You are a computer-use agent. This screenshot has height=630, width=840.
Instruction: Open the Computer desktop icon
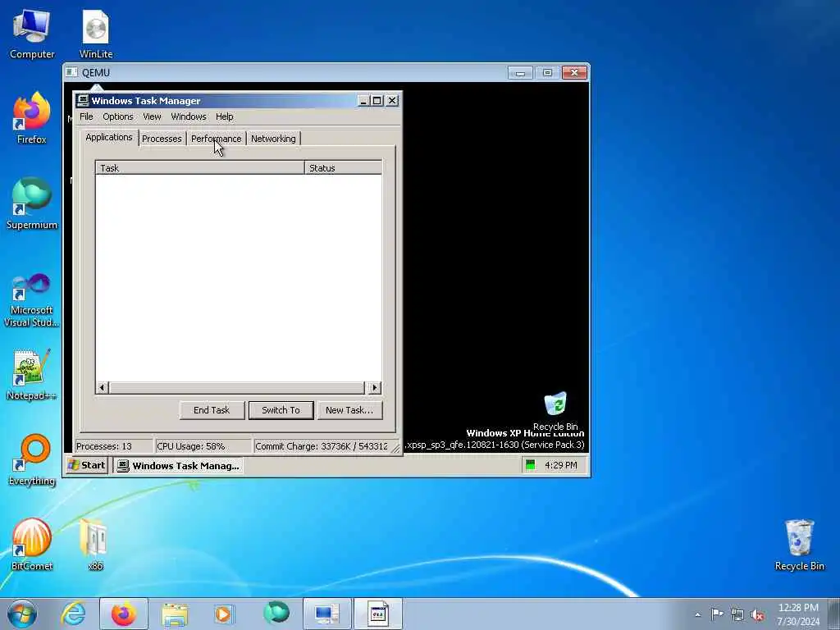coord(32,34)
